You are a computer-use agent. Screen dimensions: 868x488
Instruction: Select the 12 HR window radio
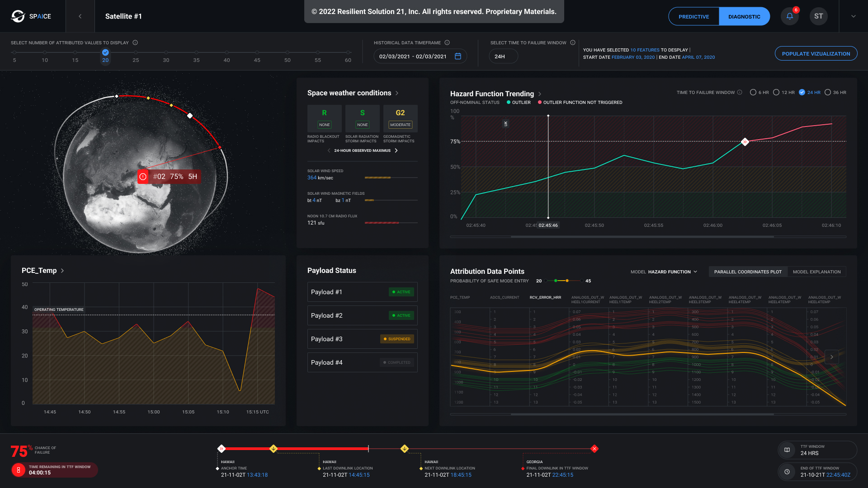pos(776,92)
